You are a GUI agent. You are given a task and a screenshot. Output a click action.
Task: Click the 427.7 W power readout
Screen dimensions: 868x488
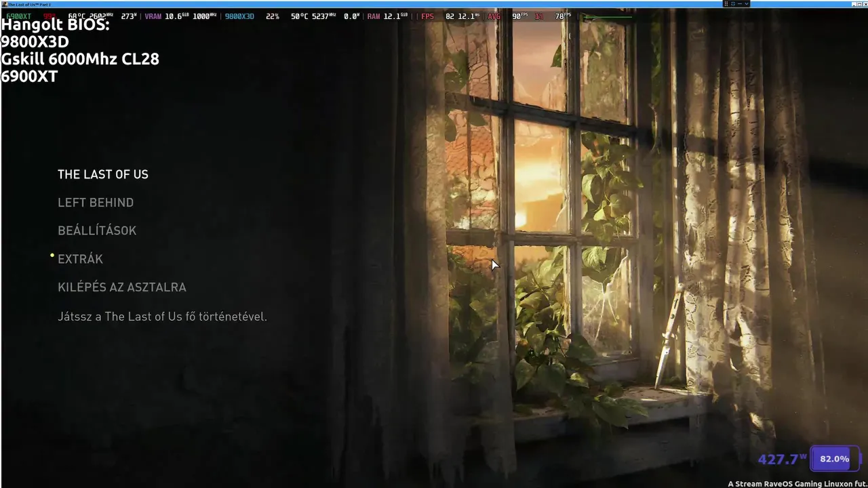tap(782, 459)
